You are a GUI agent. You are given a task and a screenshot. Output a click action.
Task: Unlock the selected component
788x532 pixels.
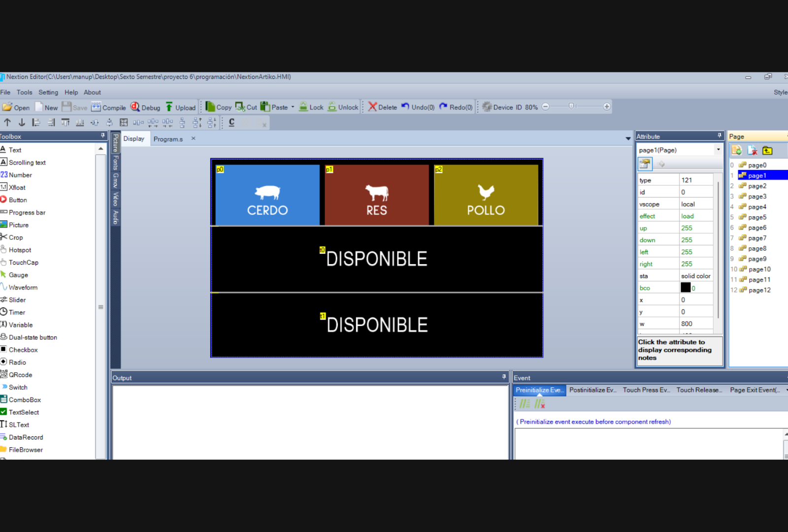343,107
